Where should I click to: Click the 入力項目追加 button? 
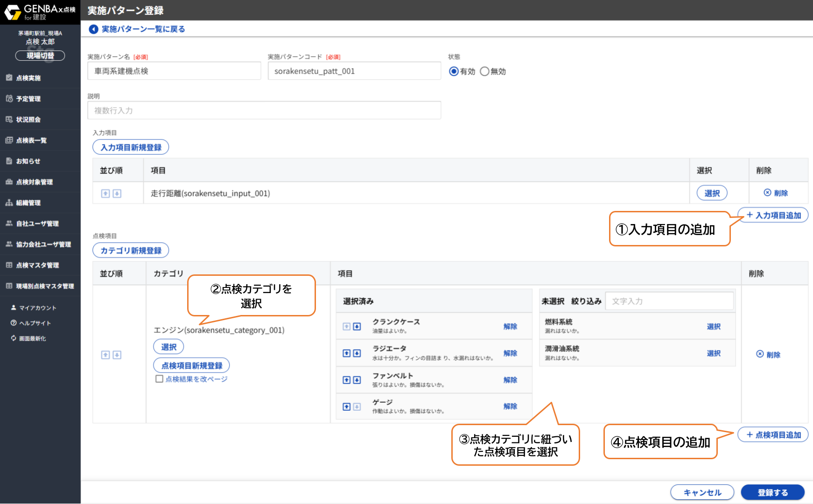(773, 215)
